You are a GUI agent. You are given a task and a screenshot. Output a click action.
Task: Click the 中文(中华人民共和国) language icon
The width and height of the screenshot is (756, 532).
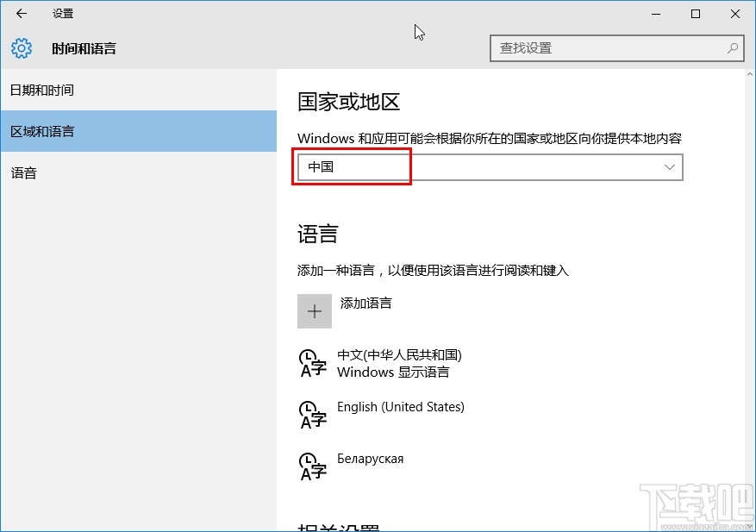[314, 362]
